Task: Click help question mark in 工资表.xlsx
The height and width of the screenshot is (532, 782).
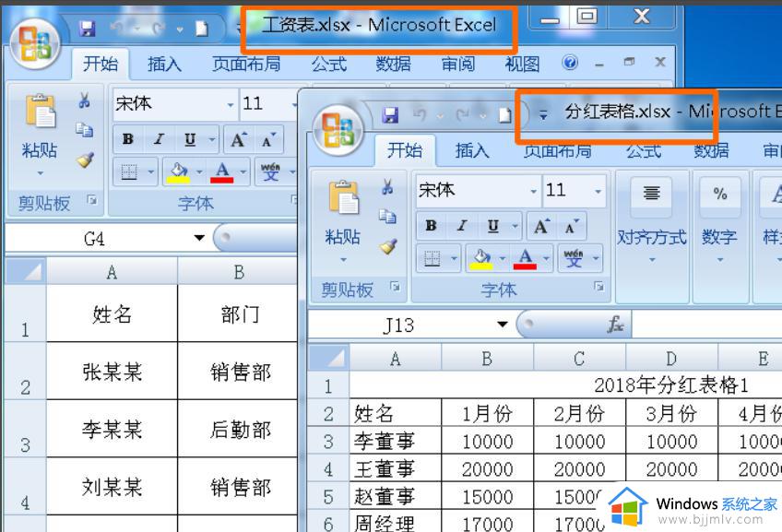Action: click(x=570, y=63)
